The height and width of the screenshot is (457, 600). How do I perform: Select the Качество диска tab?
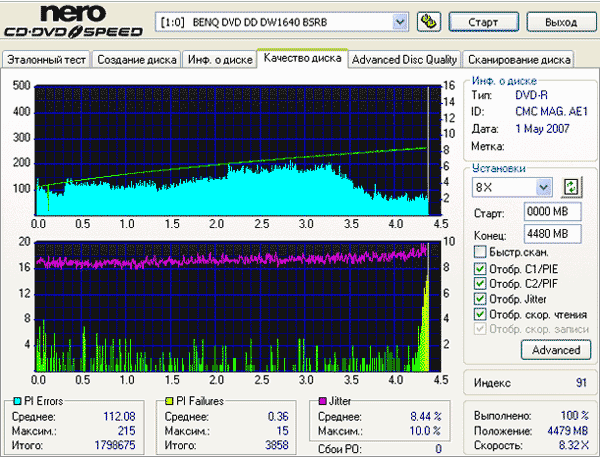coord(302,58)
